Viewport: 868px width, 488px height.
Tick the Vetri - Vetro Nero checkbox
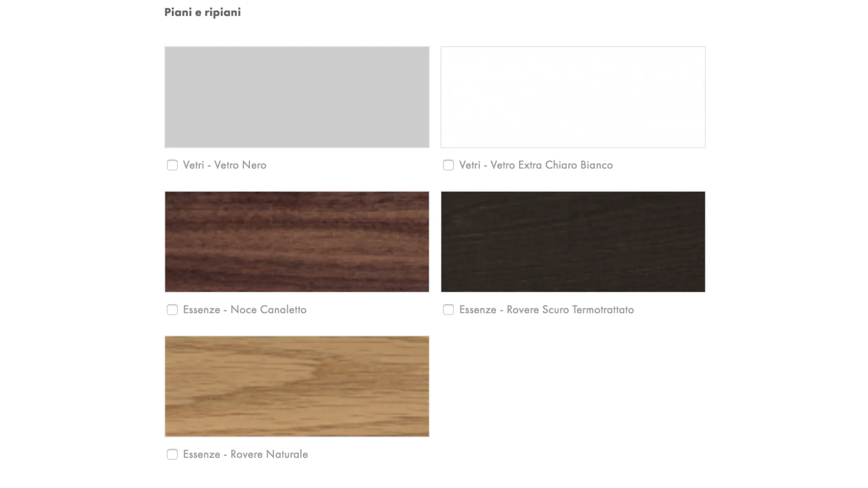[x=172, y=165]
